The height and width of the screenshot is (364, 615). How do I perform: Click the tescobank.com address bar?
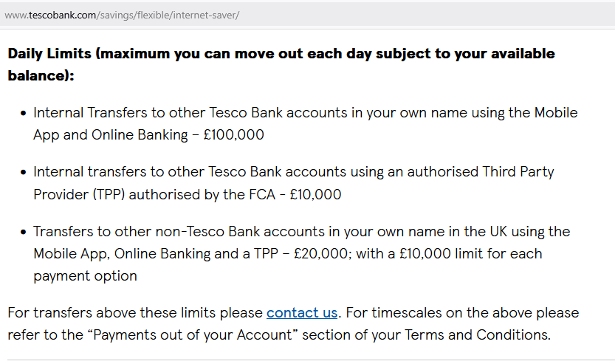coord(307,15)
